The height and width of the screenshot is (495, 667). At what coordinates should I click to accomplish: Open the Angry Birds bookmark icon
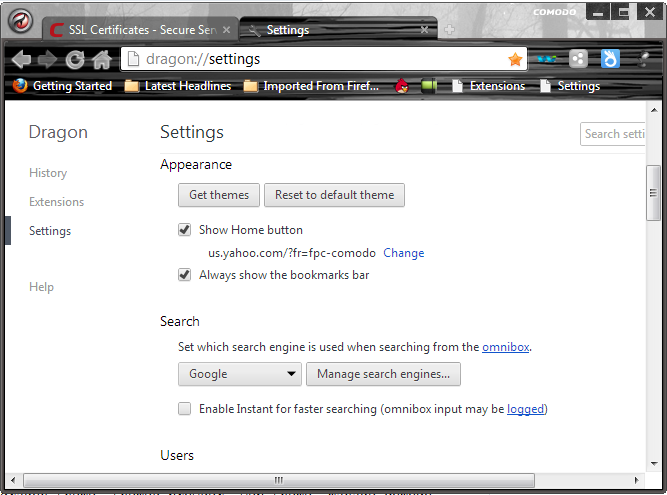[x=402, y=86]
